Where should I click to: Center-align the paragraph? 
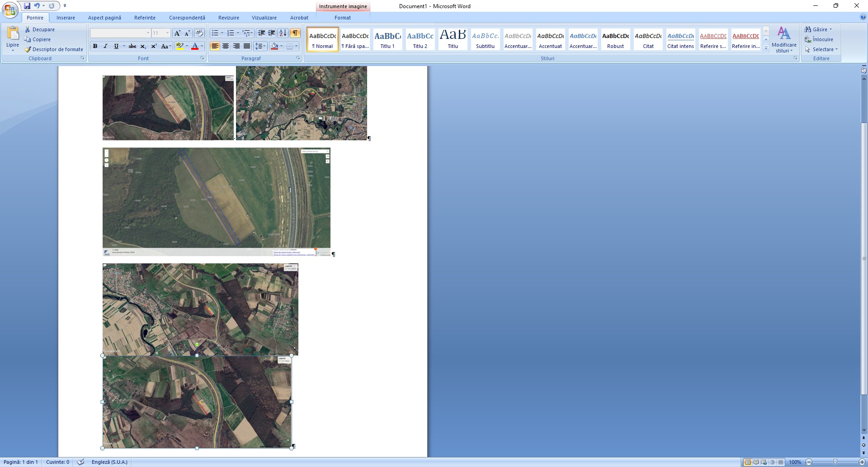pos(226,46)
